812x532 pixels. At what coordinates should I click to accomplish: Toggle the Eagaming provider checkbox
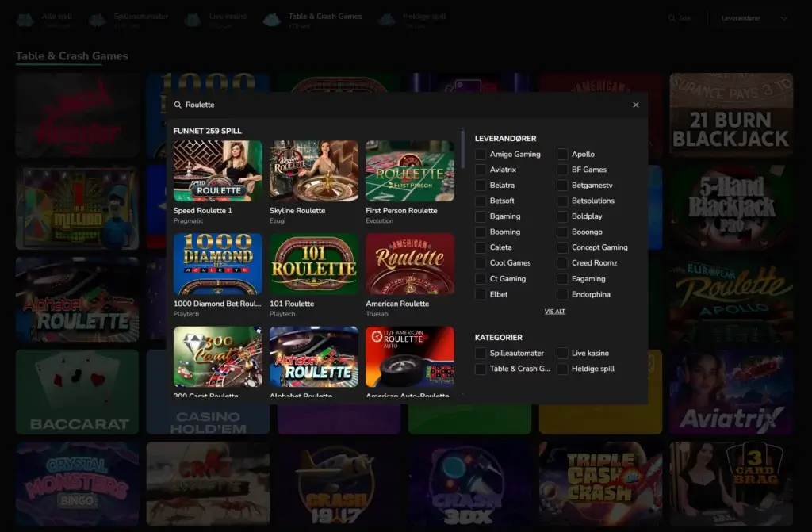tap(562, 279)
